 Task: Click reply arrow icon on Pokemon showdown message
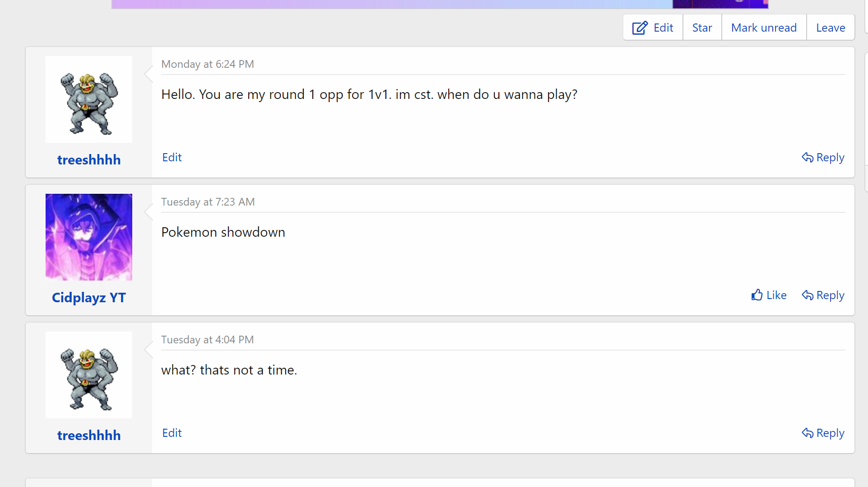pyautogui.click(x=808, y=295)
